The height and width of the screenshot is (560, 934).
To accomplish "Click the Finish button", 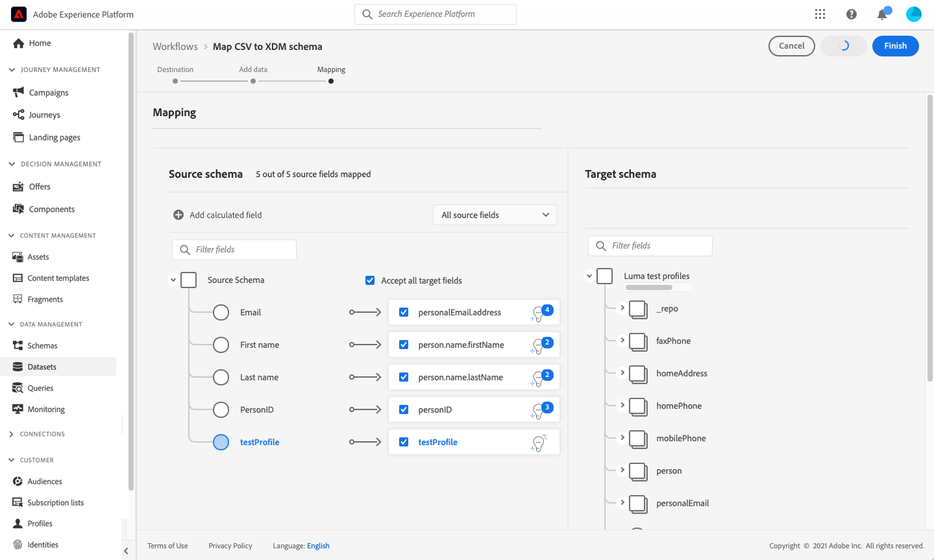I will [895, 46].
